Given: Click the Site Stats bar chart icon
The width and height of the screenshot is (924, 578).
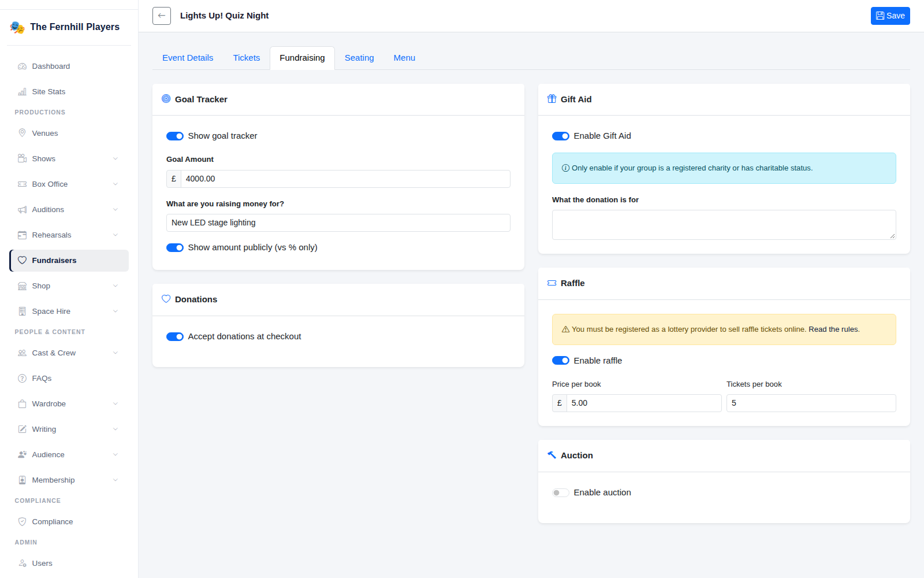Looking at the screenshot, I should tap(22, 92).
